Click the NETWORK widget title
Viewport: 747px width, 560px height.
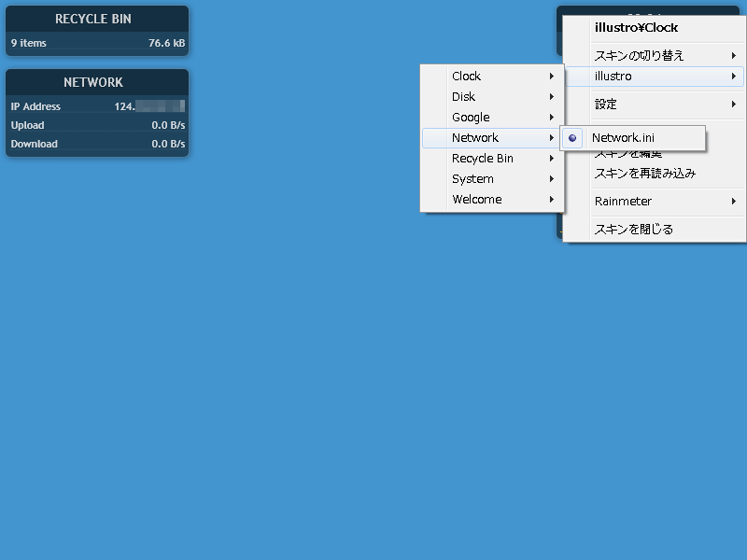pyautogui.click(x=93, y=82)
